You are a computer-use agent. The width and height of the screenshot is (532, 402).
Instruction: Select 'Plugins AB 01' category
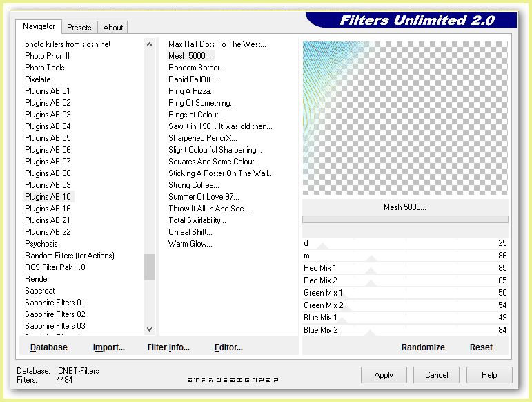(x=48, y=91)
